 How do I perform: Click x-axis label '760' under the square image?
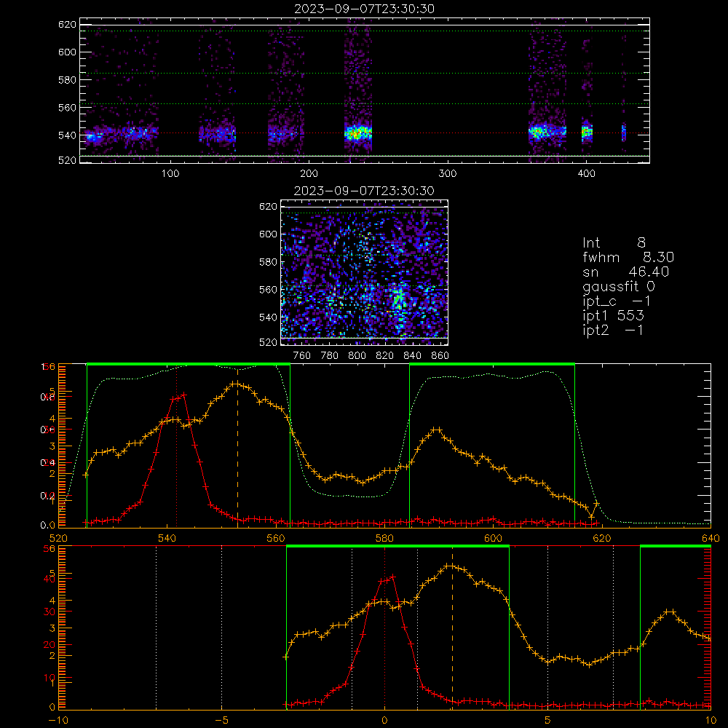point(302,356)
